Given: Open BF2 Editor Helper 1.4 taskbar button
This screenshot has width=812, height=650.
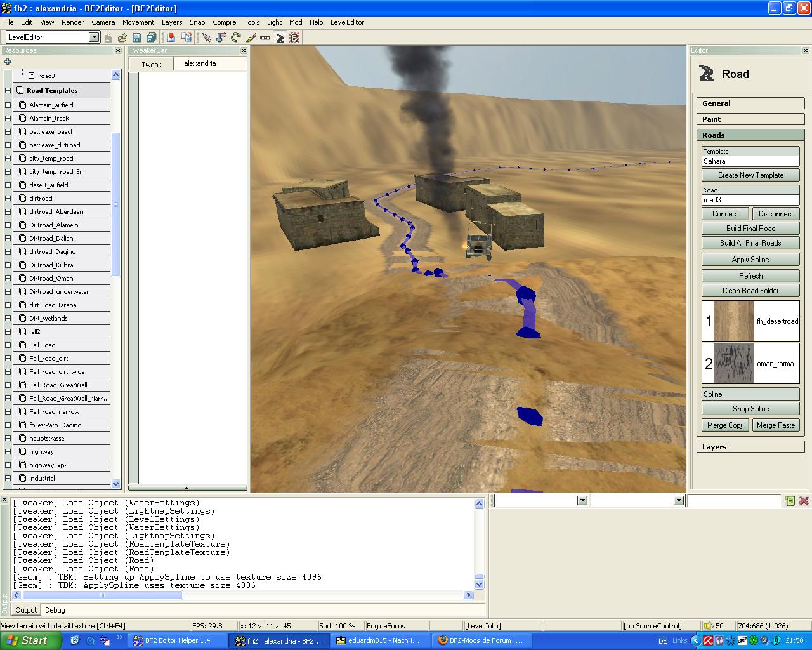Looking at the screenshot, I should coord(178,640).
